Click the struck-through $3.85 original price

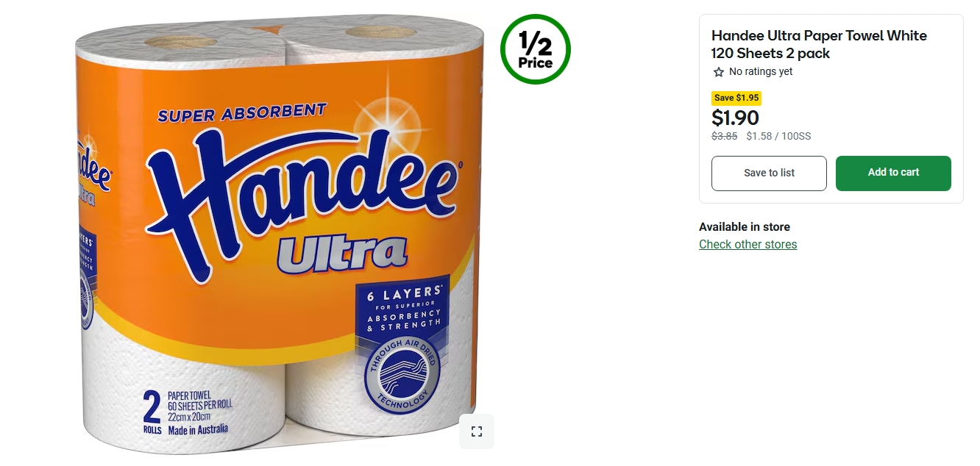724,136
